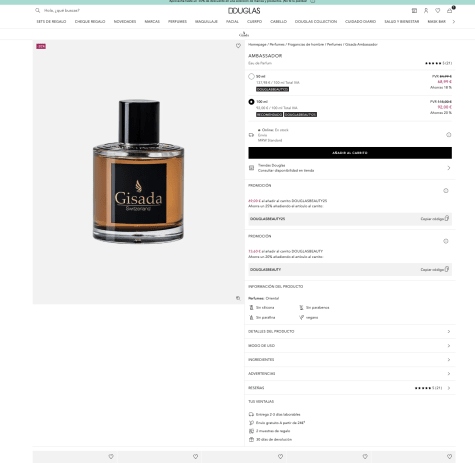Click the search magnifier icon
The width and height of the screenshot is (475, 463).
(x=38, y=11)
